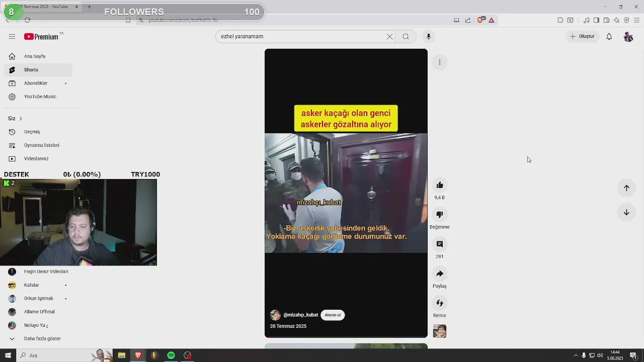Open the @mizahçı_kubat channel name

coord(301,315)
